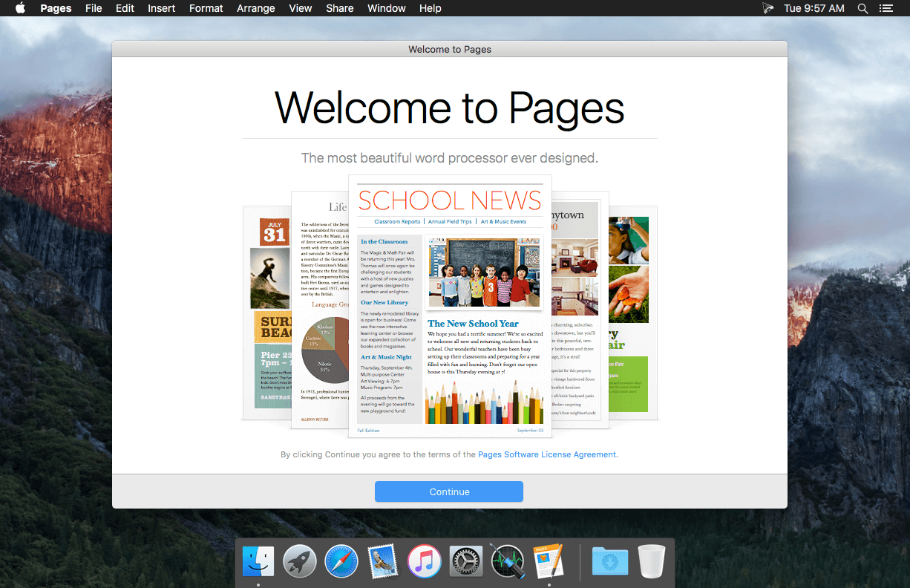Open the Arrange menu
Image resolution: width=910 pixels, height=588 pixels.
256,8
